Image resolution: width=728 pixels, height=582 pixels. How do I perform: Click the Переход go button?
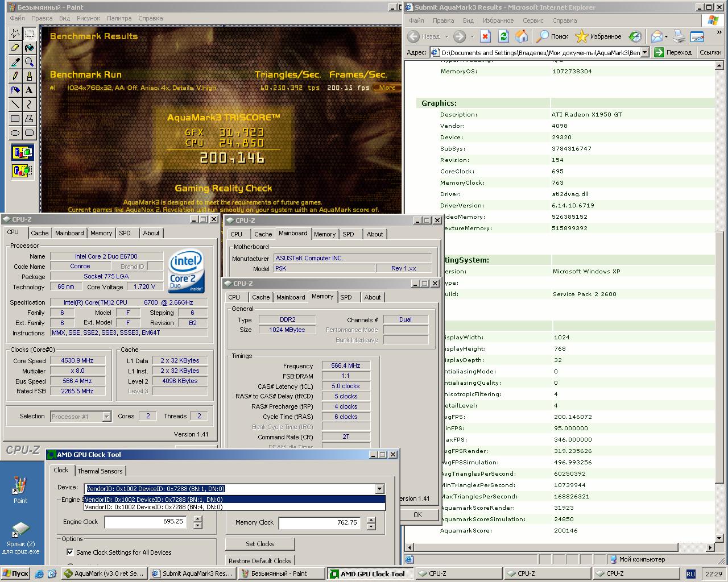tap(673, 52)
